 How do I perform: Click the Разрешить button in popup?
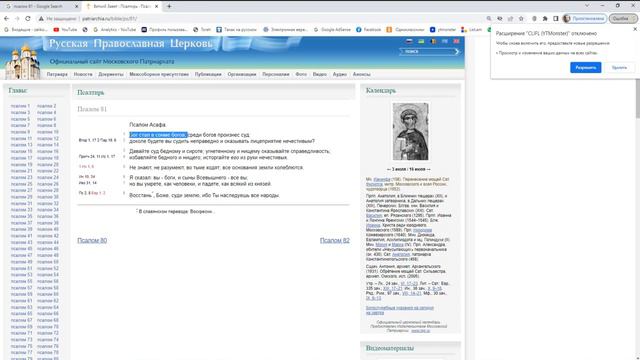(x=586, y=67)
